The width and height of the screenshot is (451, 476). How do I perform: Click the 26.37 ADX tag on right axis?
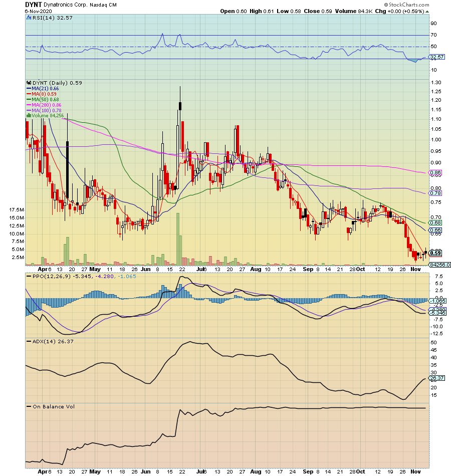[437, 378]
